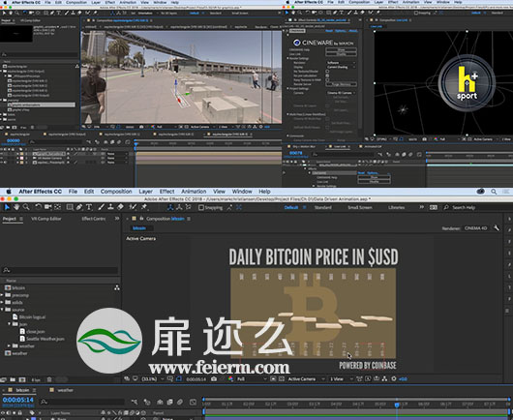Open renderer options wrench icon
Image resolution: width=513 pixels, height=420 pixels.
pyautogui.click(x=497, y=228)
